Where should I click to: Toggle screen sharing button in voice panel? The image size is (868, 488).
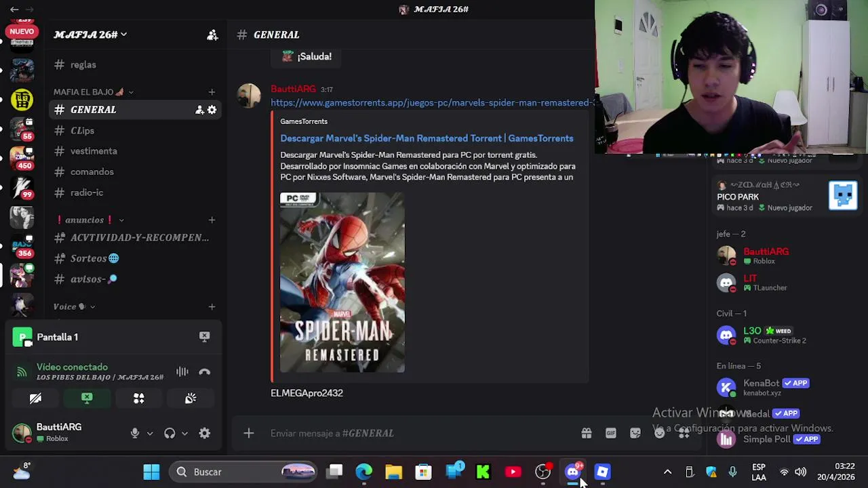(x=87, y=399)
